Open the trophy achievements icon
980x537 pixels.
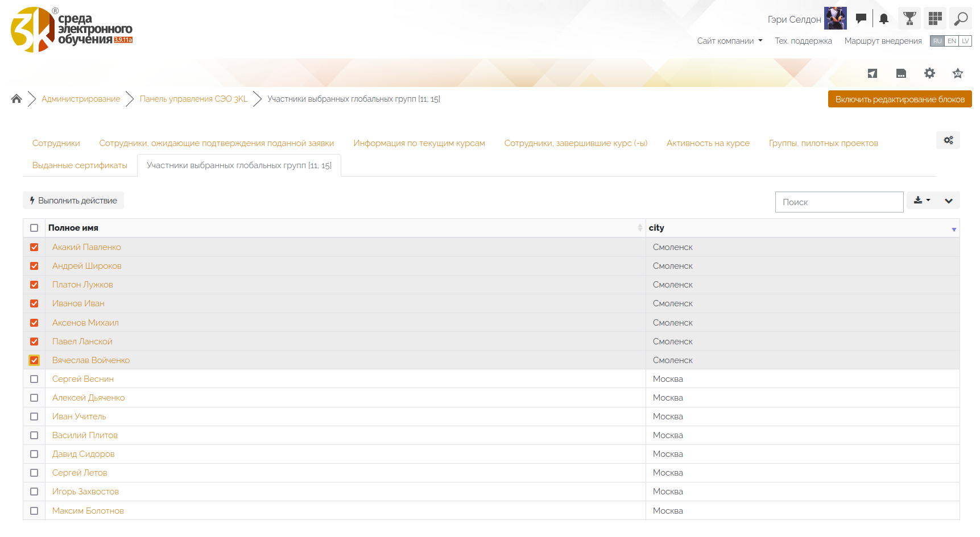(x=909, y=19)
